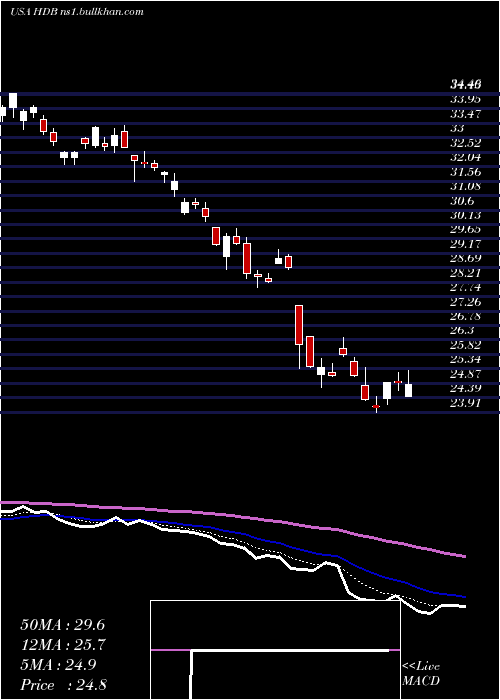Click the '50MA : 29.6' readout

click(x=62, y=625)
